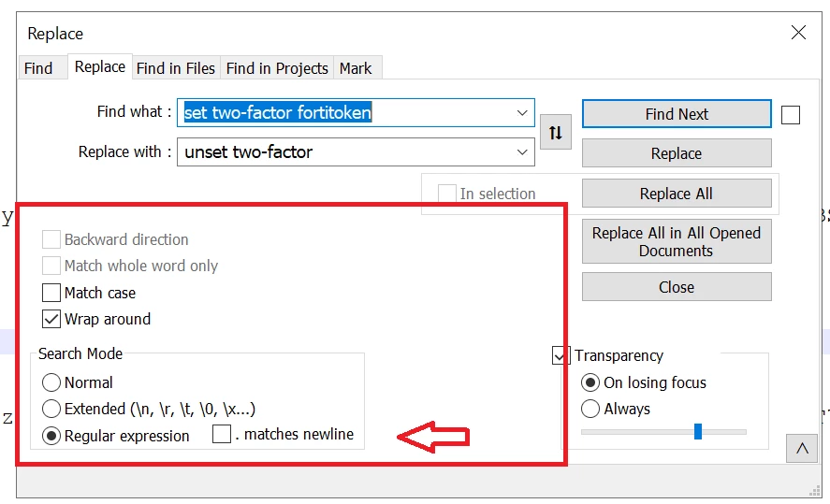
Task: Close the Replace dialog with X icon
Action: pos(798,33)
